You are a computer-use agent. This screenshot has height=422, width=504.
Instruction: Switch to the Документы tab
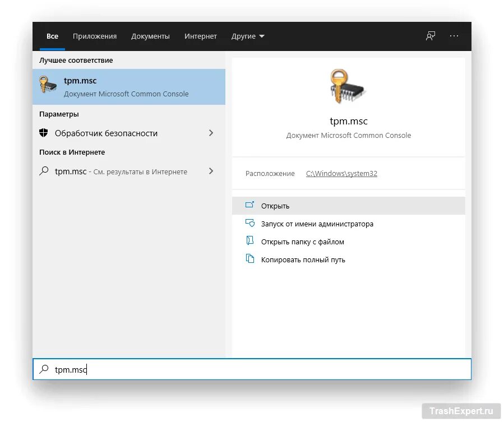pyautogui.click(x=150, y=36)
